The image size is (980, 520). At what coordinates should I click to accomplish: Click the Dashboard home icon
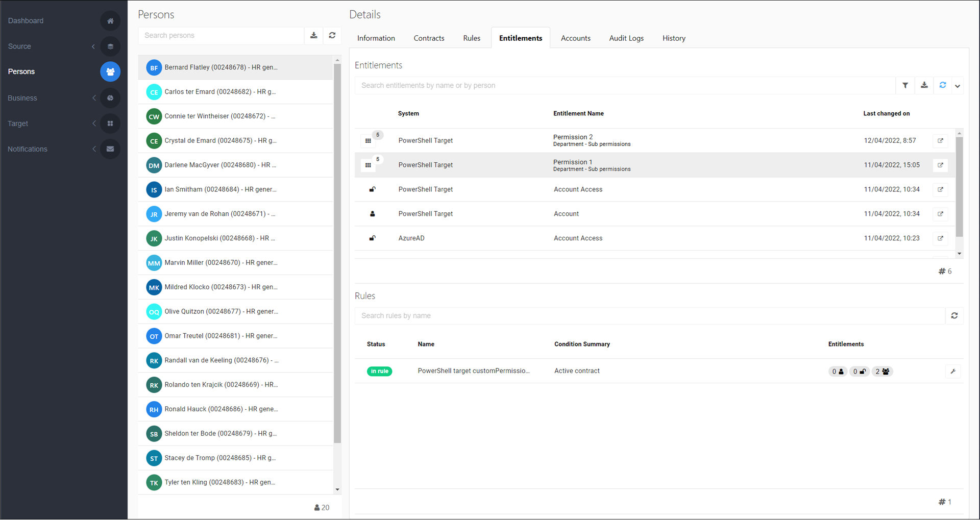(110, 21)
